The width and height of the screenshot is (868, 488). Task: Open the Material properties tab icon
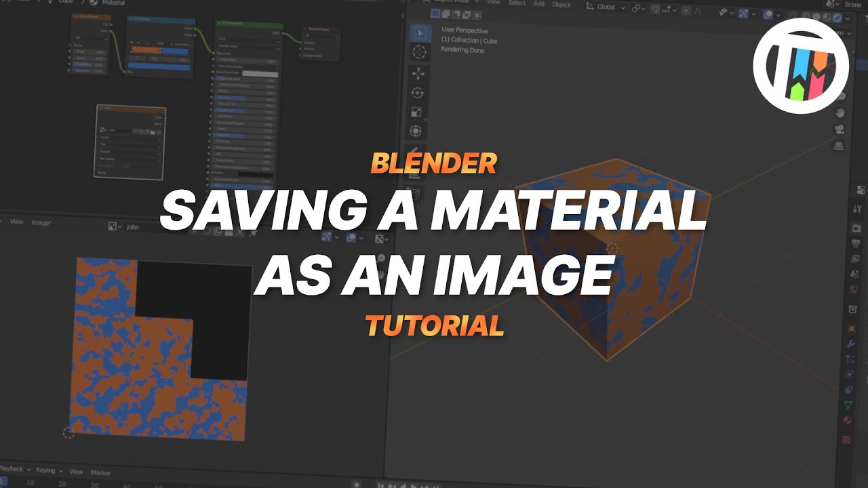pyautogui.click(x=848, y=420)
